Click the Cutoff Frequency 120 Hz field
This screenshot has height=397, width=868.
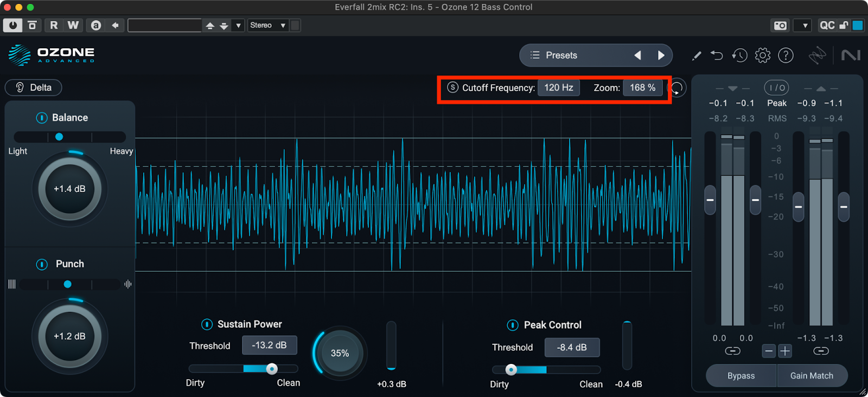(558, 88)
